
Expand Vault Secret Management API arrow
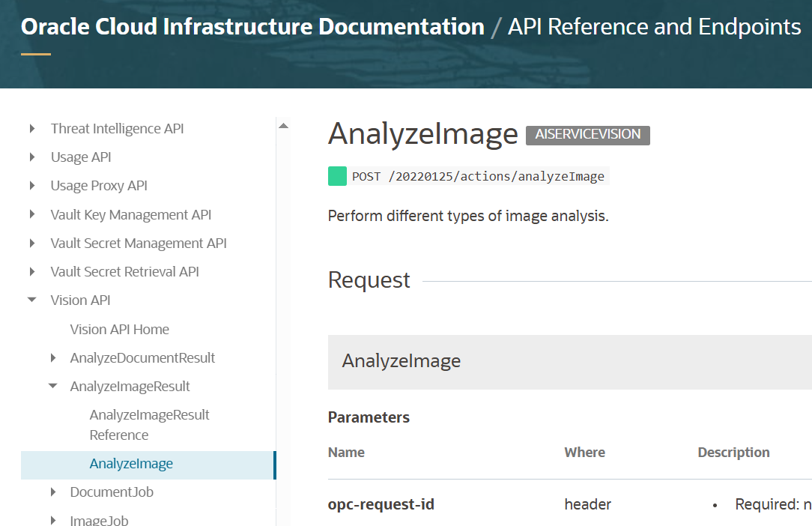(32, 243)
